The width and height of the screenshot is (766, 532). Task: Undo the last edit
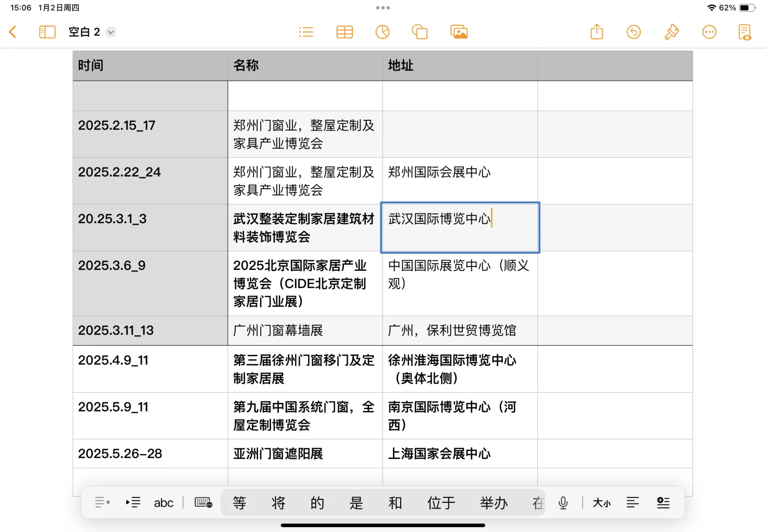(x=634, y=32)
